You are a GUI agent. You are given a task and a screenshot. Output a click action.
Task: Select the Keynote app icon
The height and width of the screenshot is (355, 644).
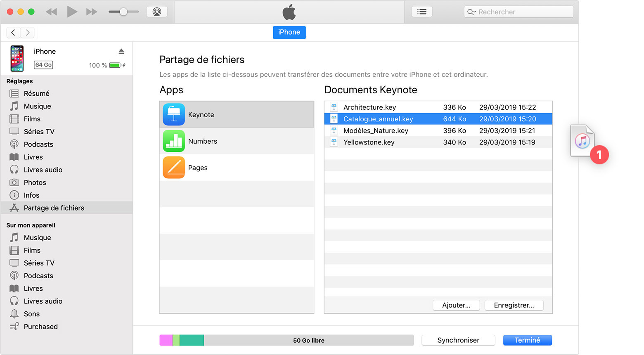(174, 114)
